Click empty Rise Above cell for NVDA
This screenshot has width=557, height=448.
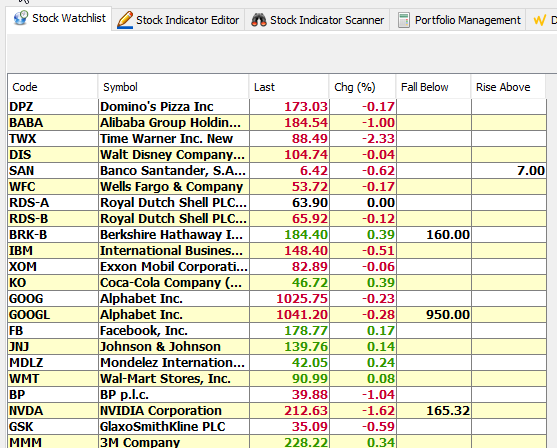coord(509,410)
